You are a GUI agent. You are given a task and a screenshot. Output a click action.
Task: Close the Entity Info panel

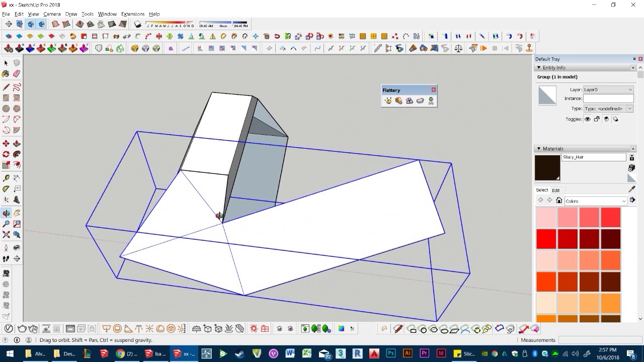(x=633, y=67)
